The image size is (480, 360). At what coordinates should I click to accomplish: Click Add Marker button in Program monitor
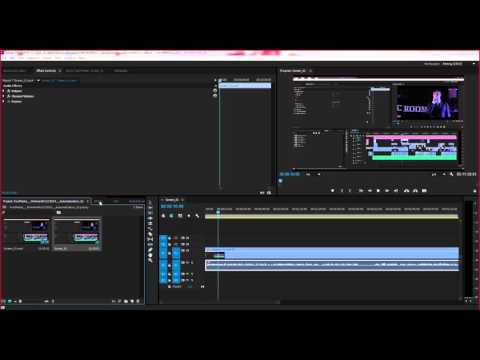point(333,191)
